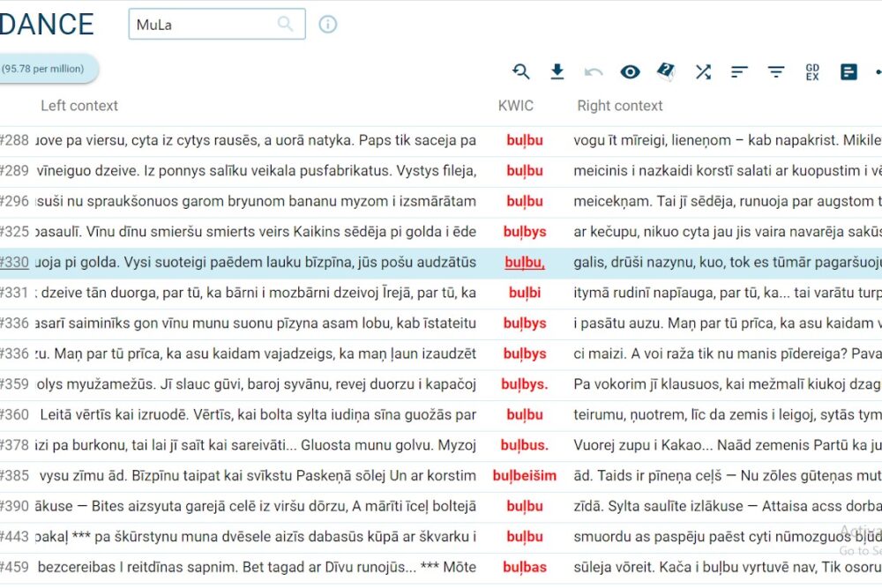This screenshot has width=882, height=588.
Task: Click the GDEX good examples icon
Action: coord(812,72)
